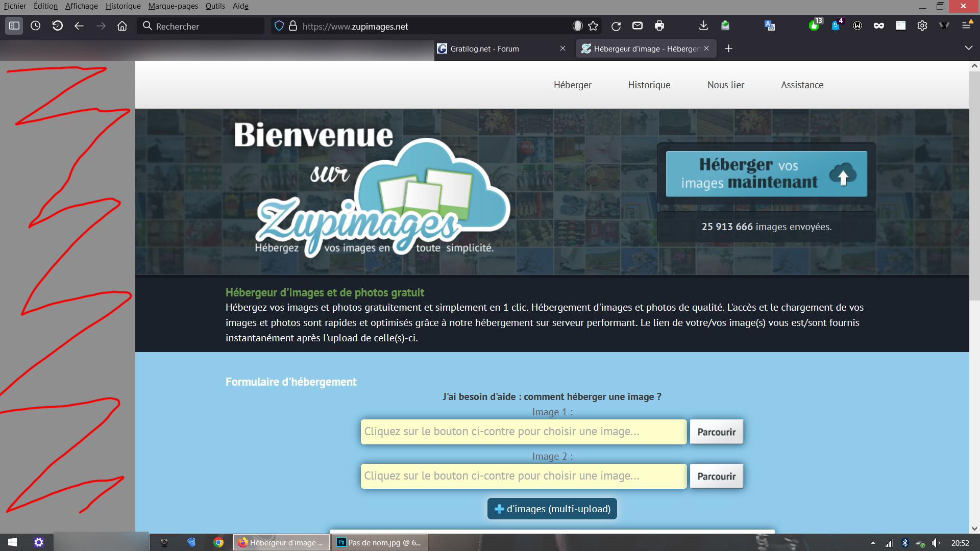Click the home page icon
This screenshot has height=551, width=980.
pos(122,26)
